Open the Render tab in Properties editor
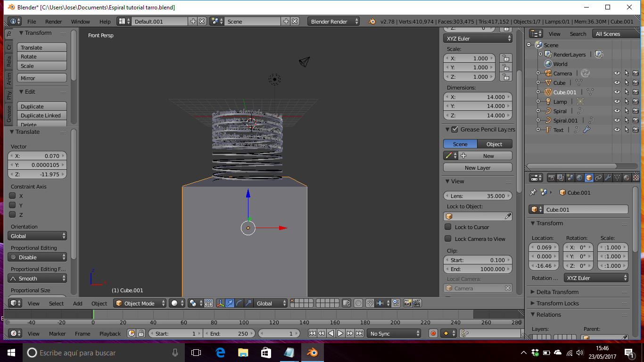 click(x=551, y=178)
